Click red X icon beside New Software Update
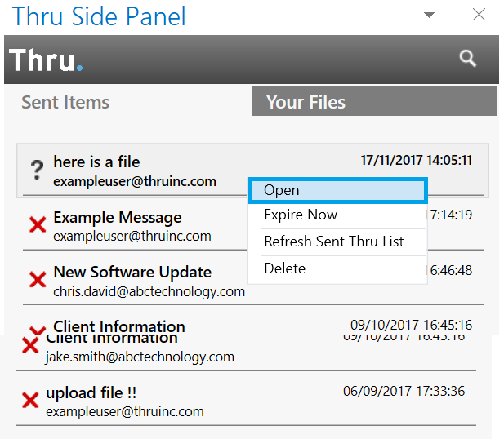This screenshot has width=504, height=439. point(38,280)
